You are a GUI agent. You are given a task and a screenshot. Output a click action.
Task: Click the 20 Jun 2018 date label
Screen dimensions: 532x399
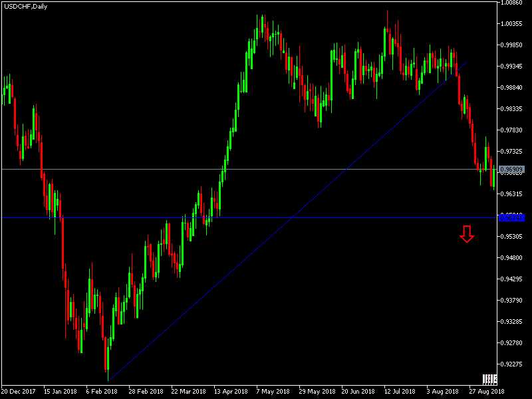click(358, 391)
